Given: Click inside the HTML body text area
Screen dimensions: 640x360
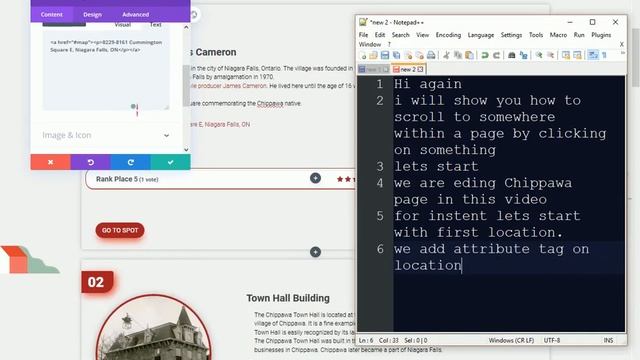Looking at the screenshot, I should [106, 71].
